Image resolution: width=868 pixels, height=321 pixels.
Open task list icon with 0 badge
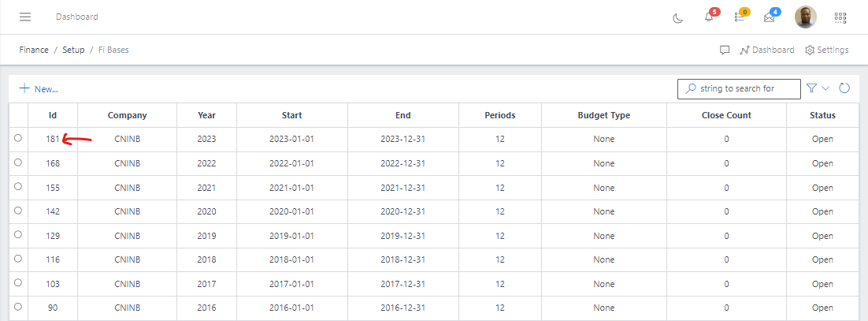point(739,17)
